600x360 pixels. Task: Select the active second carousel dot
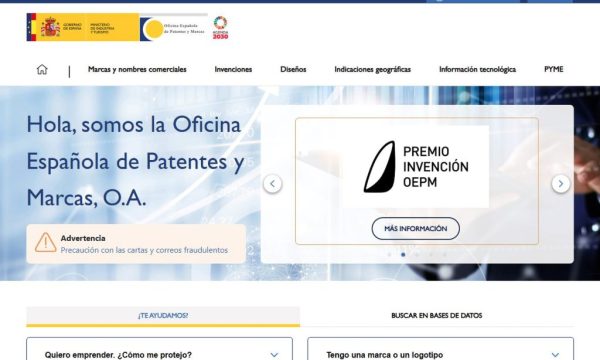[x=403, y=254]
